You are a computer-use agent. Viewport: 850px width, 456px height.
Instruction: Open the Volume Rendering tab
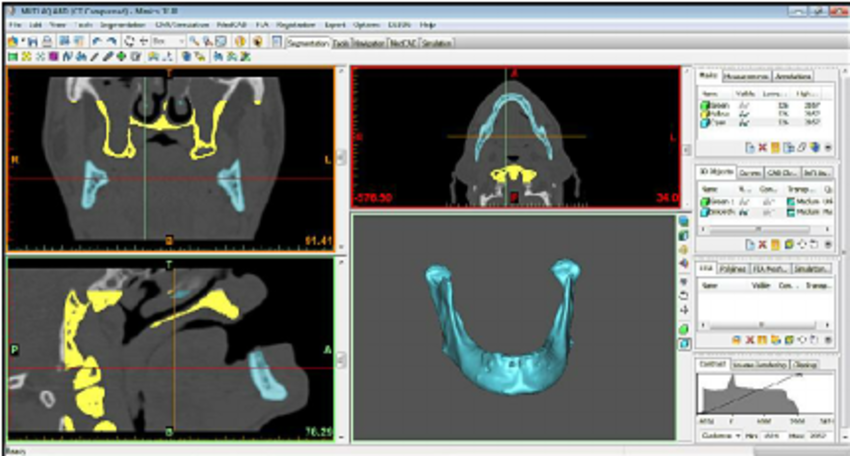[760, 365]
